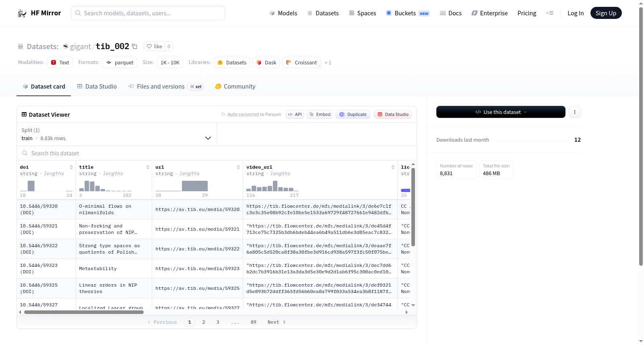
Task: Open Datasets in the top navigation
Action: pos(323,13)
